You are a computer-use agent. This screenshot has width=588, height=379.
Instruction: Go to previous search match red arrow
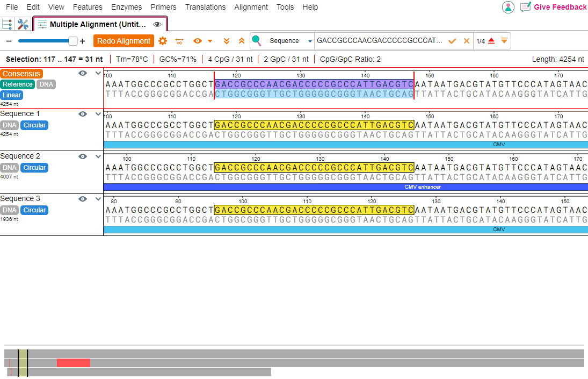click(491, 41)
